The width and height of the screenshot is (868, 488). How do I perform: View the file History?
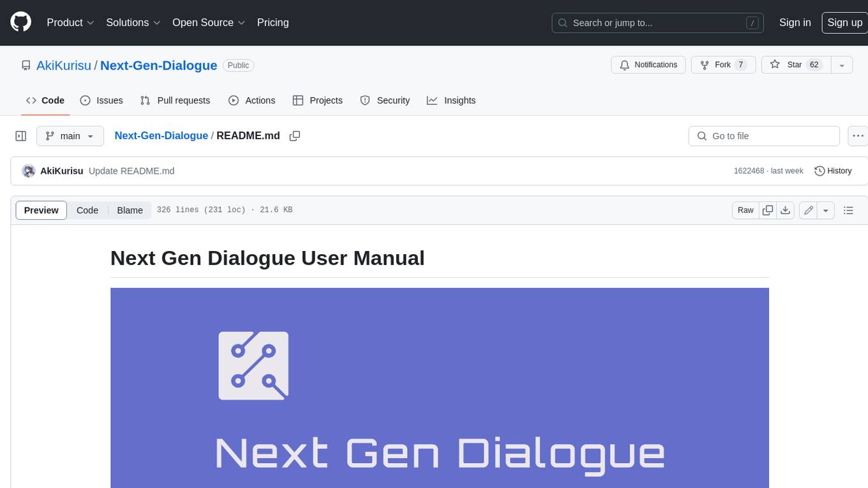click(834, 171)
